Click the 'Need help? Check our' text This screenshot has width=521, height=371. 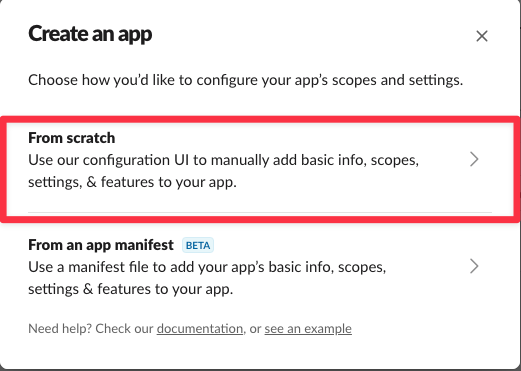(91, 329)
